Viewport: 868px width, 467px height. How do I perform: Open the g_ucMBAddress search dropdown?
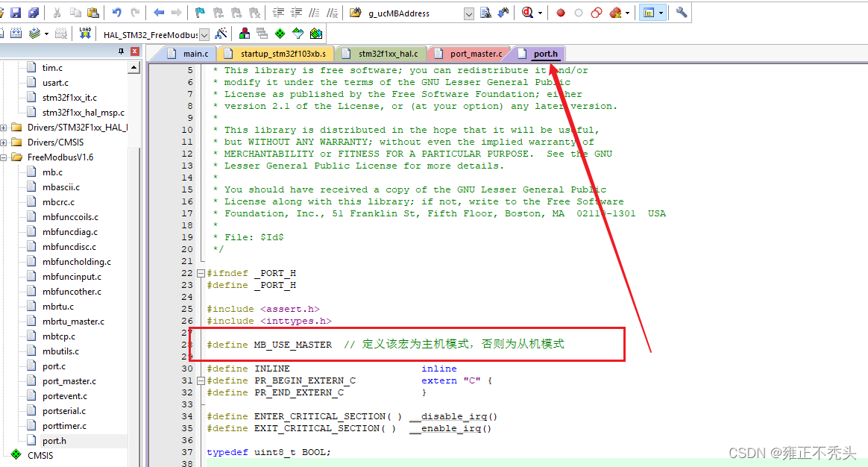(x=469, y=14)
